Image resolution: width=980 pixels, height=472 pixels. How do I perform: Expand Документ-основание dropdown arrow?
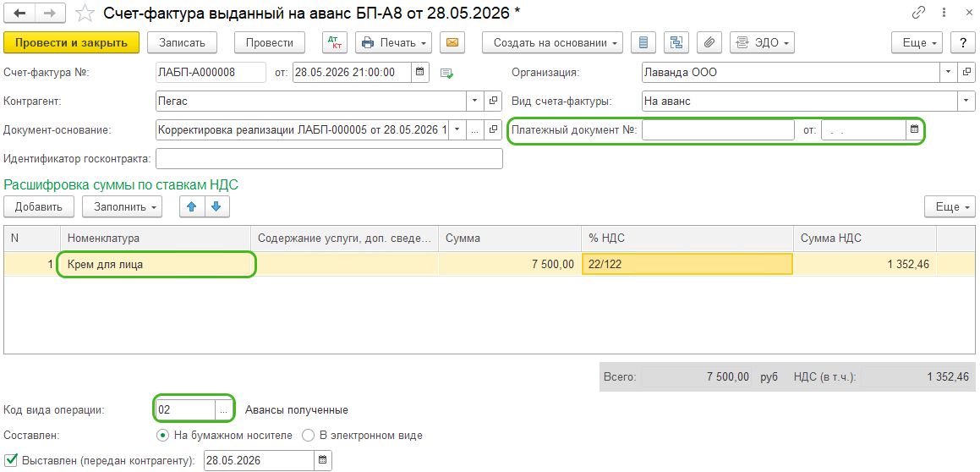click(457, 129)
